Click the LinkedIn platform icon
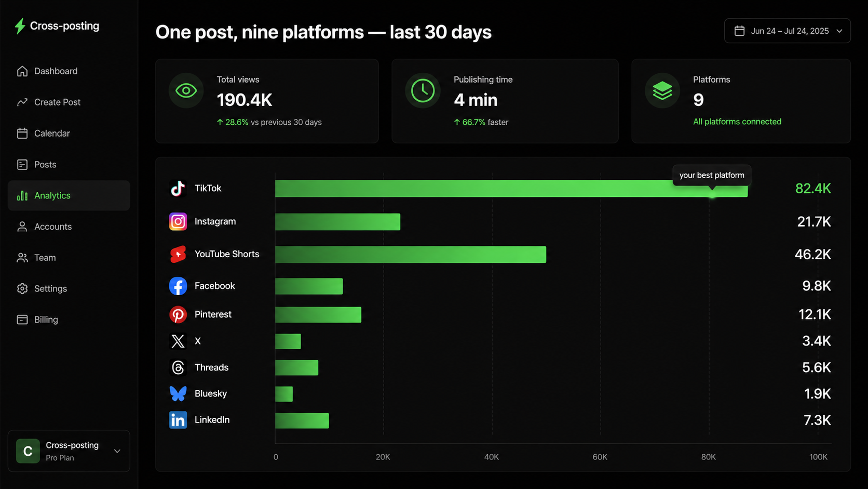868x489 pixels. click(x=178, y=420)
